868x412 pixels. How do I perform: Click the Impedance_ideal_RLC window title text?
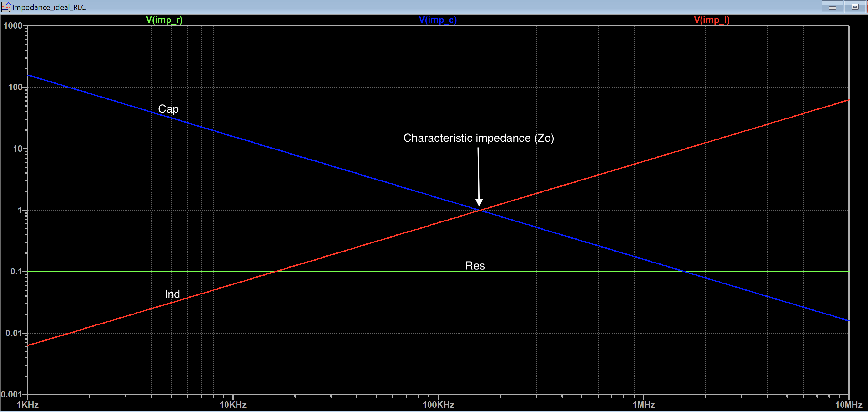tap(49, 7)
